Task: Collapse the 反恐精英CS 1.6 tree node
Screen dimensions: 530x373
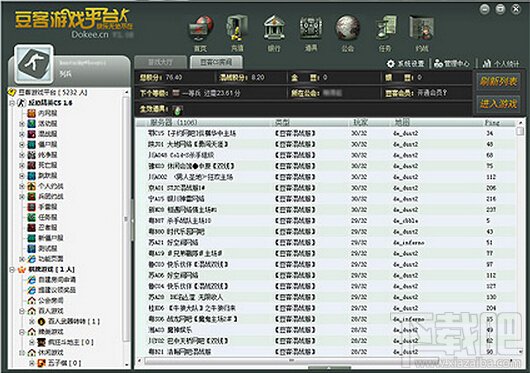Action: point(12,103)
